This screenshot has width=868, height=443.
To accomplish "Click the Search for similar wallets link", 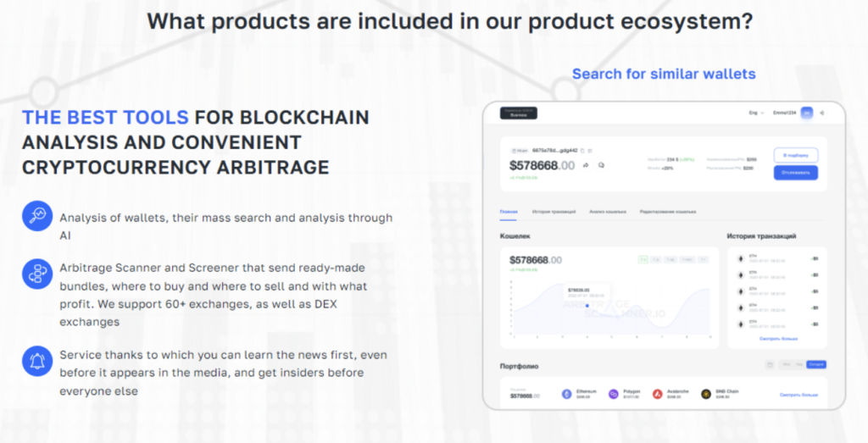I will 664,74.
